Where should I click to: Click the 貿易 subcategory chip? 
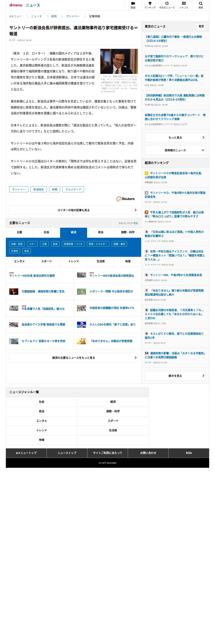pyautogui.click(x=26, y=251)
